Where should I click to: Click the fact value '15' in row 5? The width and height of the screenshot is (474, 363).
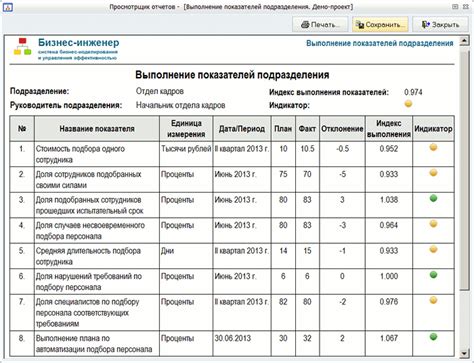(x=307, y=251)
